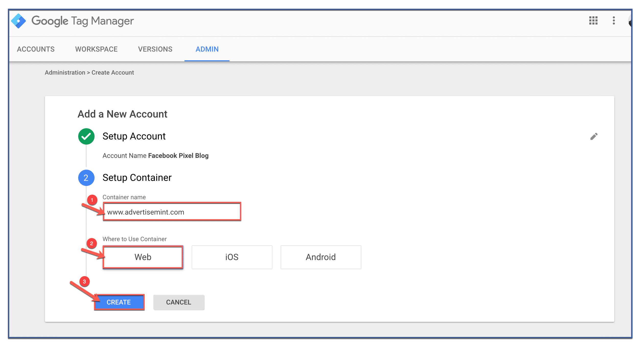Click the Facebook Pixel Blog account name
The width and height of the screenshot is (644, 352).
pos(178,156)
